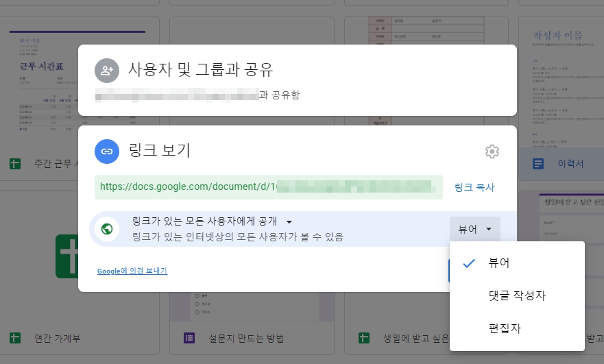This screenshot has width=604, height=364.
Task: Select 편집자 in the role menu
Action: pyautogui.click(x=517, y=328)
